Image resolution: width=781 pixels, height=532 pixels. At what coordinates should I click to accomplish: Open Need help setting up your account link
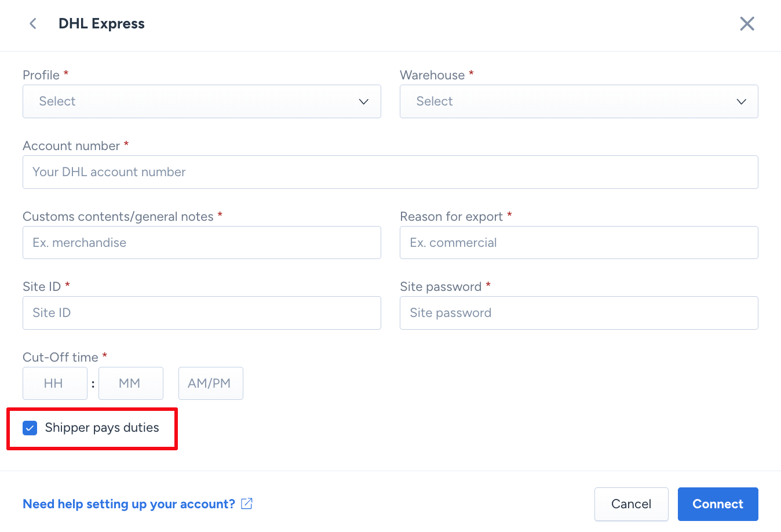(129, 504)
